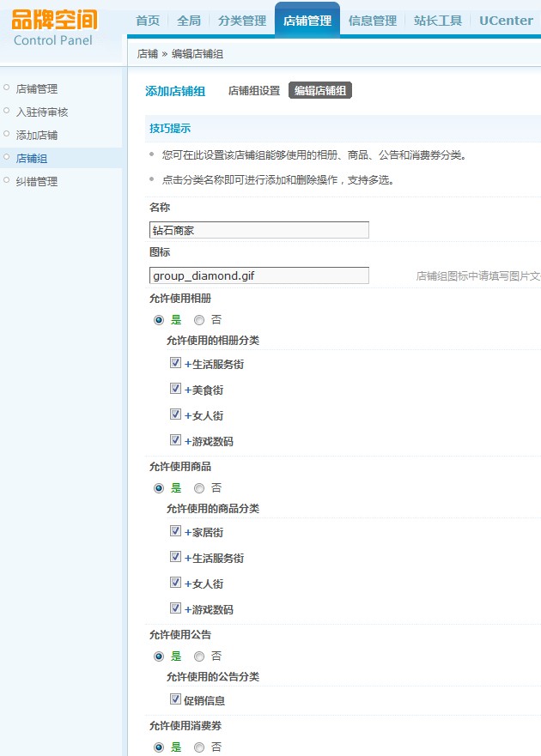The width and height of the screenshot is (541, 756).
Task: Click the 名称 input field
Action: click(259, 230)
